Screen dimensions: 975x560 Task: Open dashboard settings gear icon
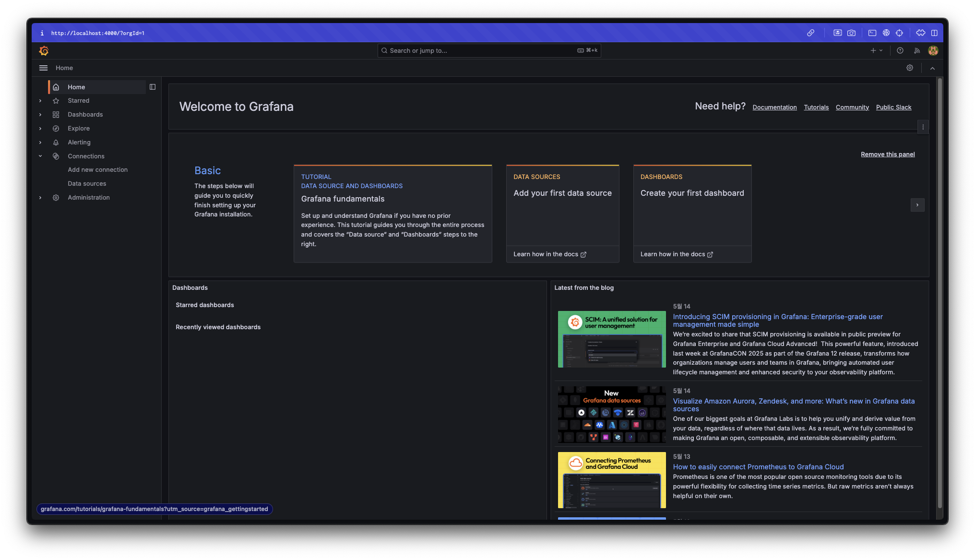910,68
